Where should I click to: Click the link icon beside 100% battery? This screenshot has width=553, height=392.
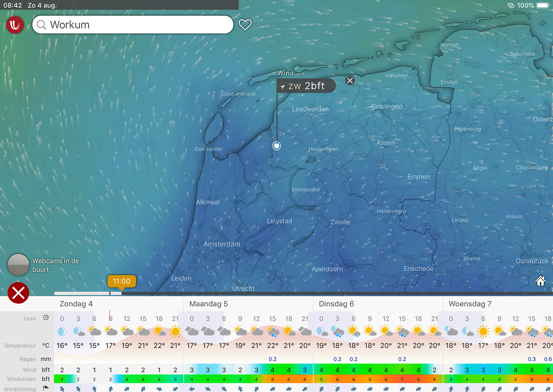(x=511, y=5)
